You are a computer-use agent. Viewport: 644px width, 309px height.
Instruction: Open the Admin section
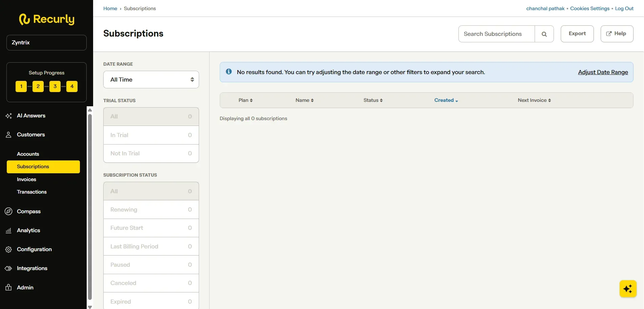pos(25,287)
